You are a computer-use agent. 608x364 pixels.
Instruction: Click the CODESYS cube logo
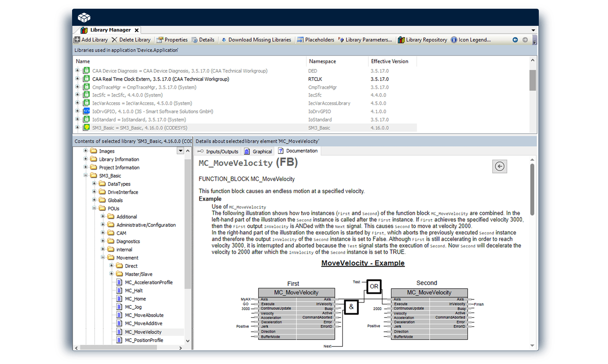tap(84, 17)
